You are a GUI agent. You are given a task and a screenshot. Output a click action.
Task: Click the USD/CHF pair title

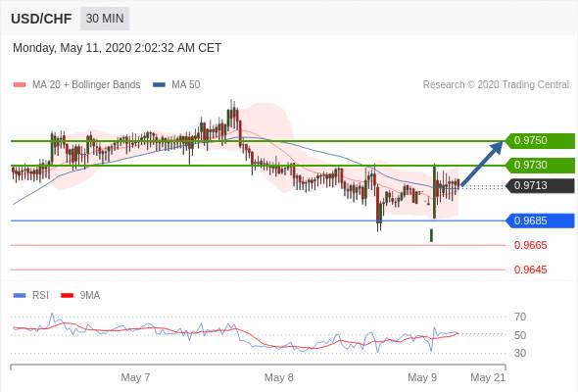click(41, 19)
